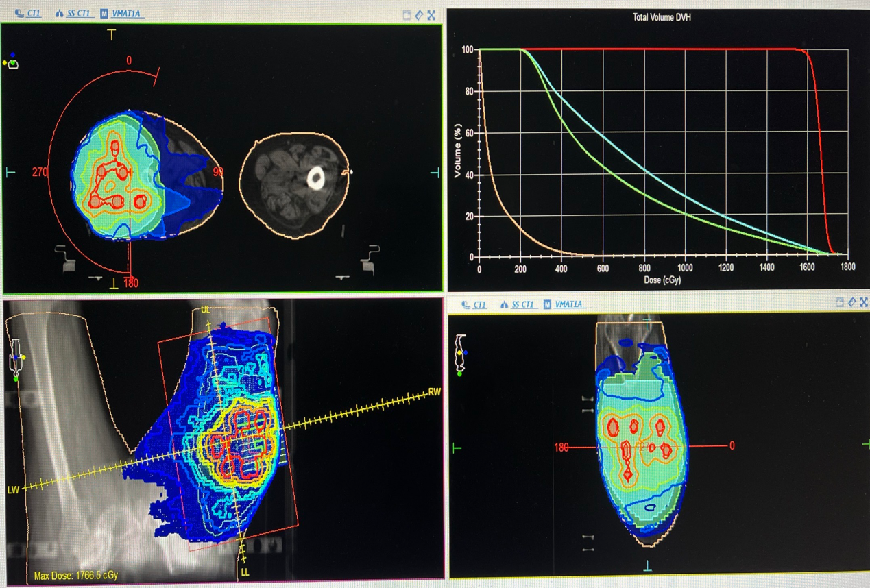The width and height of the screenshot is (870, 588).
Task: Open SS CT1 structure set in top-left view
Action: (x=80, y=14)
